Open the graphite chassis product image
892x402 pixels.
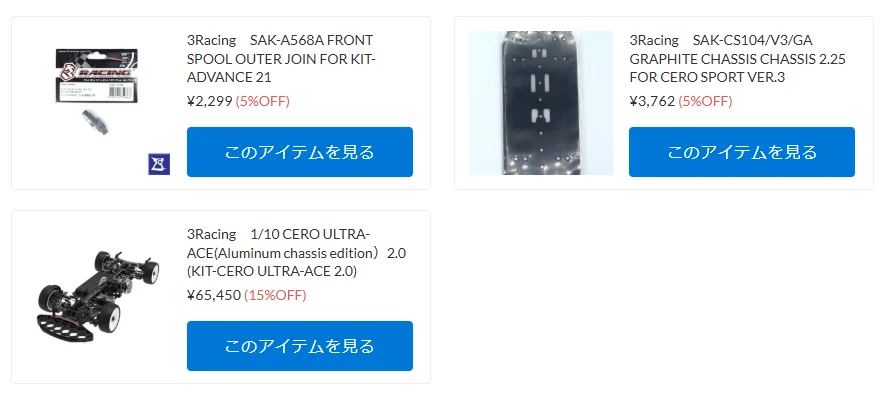pos(541,103)
